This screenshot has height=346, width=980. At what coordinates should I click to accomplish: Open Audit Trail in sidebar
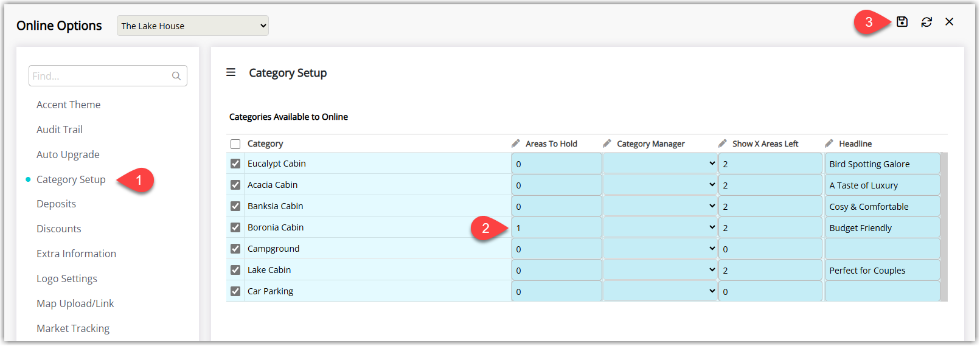60,130
